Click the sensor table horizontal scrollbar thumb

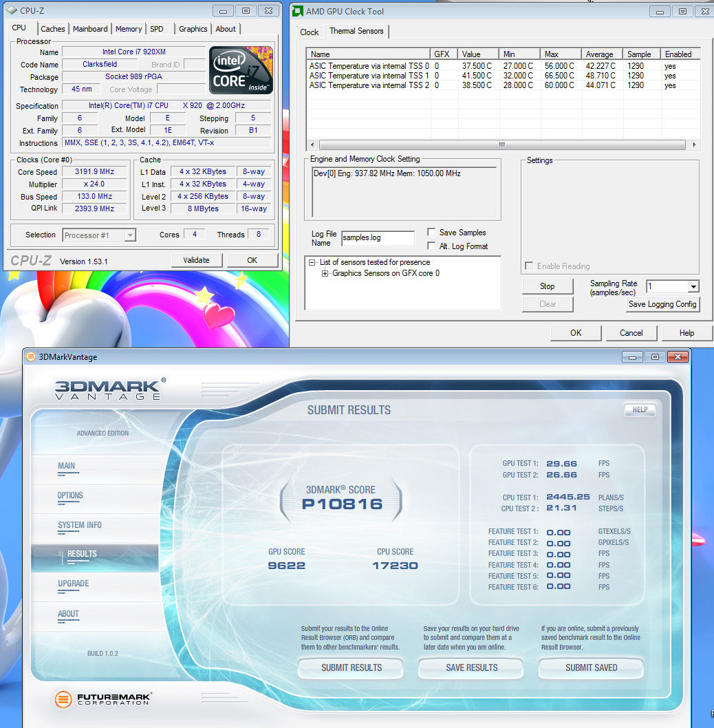(x=502, y=145)
